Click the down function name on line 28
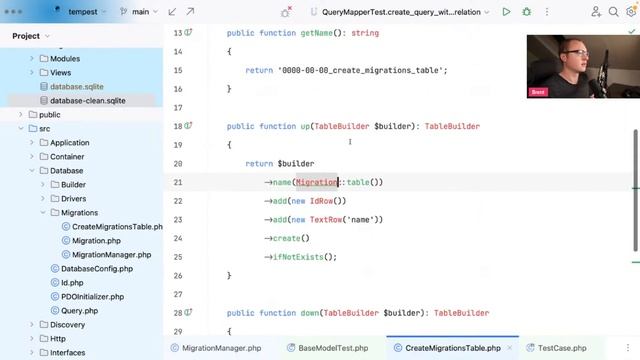Viewport: 640px width, 360px height. (x=309, y=313)
